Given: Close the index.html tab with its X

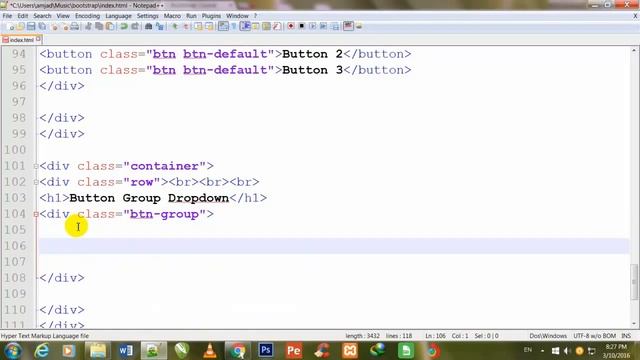Looking at the screenshot, I should point(38,39).
